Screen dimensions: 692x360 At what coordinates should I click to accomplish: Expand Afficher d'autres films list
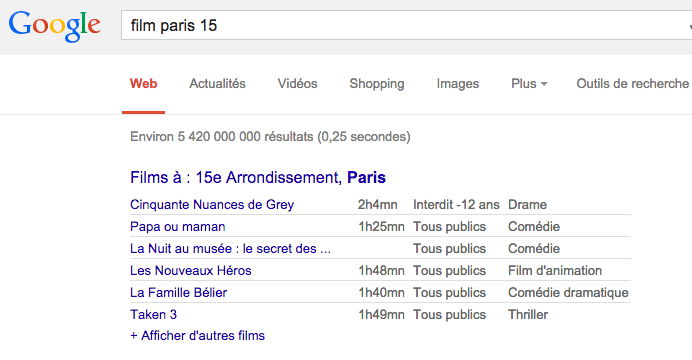click(197, 336)
